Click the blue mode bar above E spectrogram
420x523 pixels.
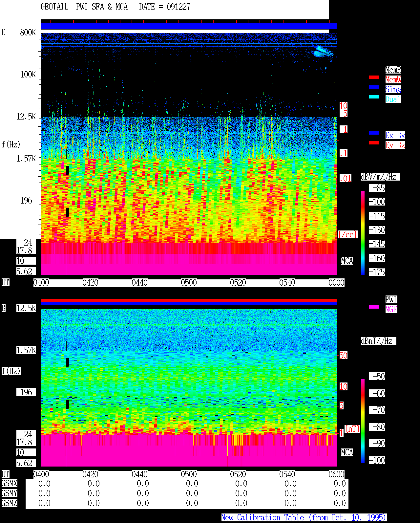pos(189,26)
